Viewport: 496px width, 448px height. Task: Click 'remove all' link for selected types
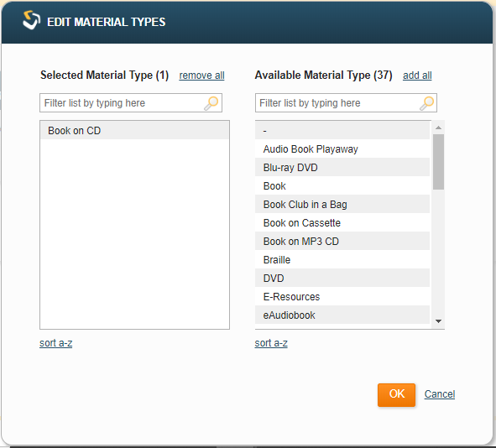[201, 76]
